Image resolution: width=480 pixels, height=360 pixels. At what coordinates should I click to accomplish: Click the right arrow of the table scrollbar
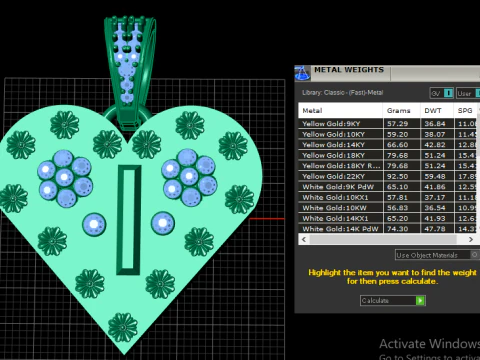pyautogui.click(x=471, y=239)
